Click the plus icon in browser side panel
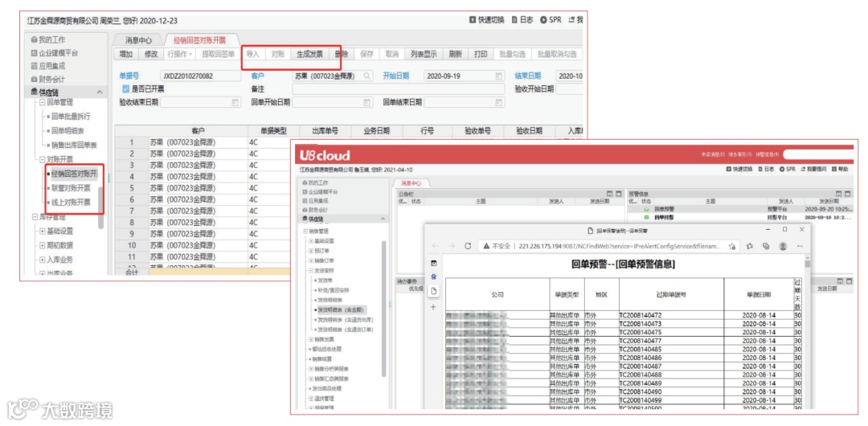This screenshot has height=426, width=868. pos(433,306)
